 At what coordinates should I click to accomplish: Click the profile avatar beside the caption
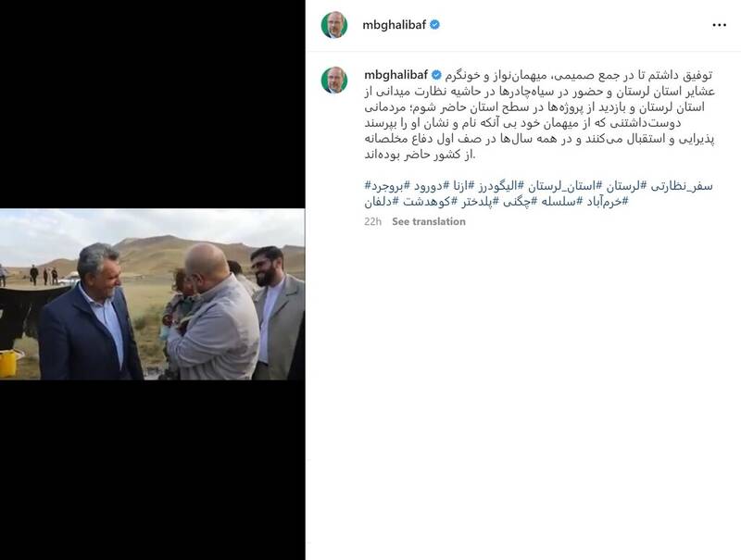(x=334, y=80)
